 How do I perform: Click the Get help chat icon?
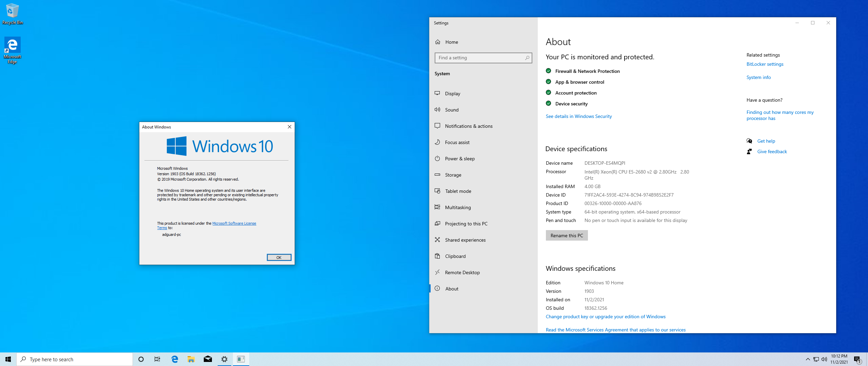(x=749, y=141)
